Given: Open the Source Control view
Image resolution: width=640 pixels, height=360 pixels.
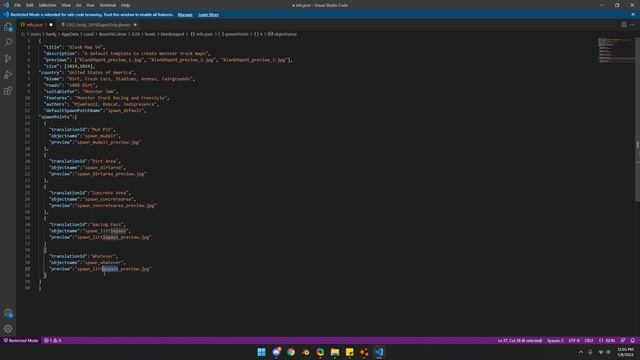Looking at the screenshot, I should pyautogui.click(x=8, y=59).
